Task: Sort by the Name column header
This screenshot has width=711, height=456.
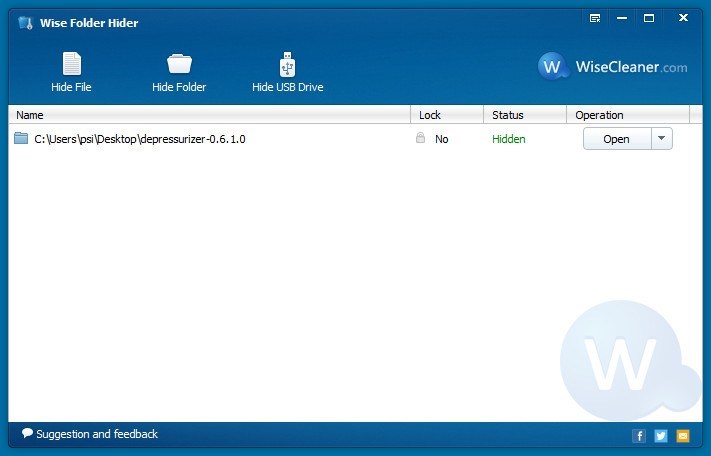Action: [x=209, y=115]
